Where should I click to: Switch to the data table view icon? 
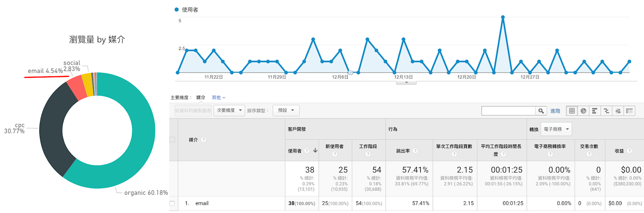tap(572, 111)
